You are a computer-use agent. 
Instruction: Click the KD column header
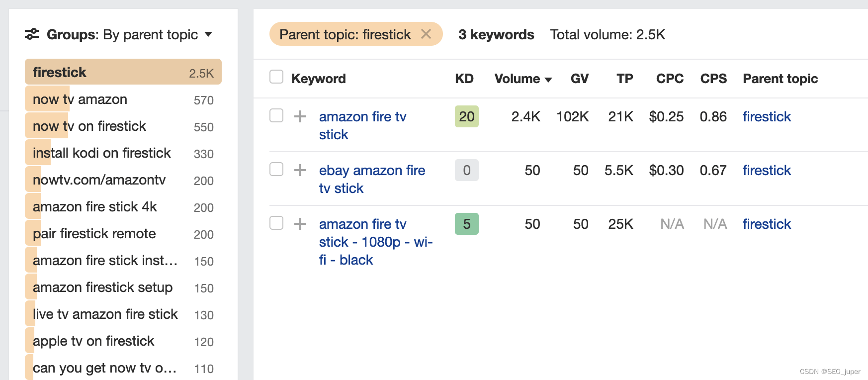tap(464, 79)
